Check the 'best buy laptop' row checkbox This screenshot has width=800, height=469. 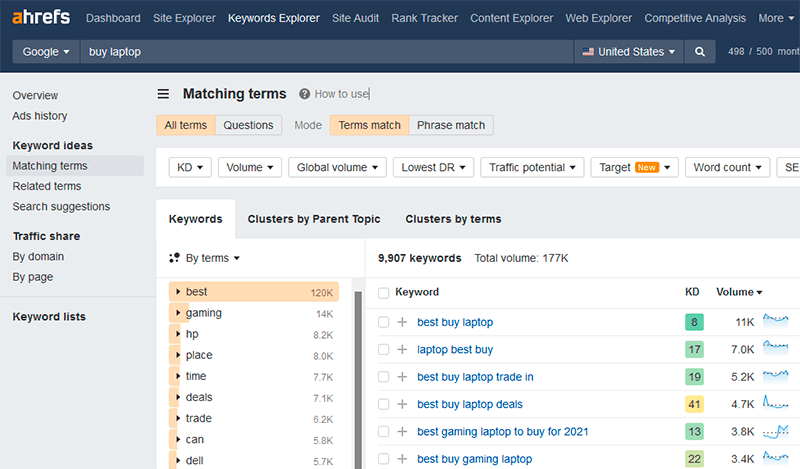(x=384, y=322)
